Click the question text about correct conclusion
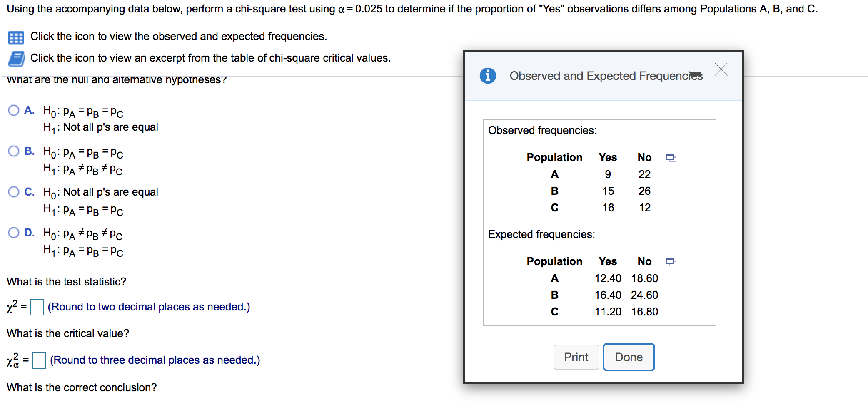868x402 pixels. click(x=82, y=387)
